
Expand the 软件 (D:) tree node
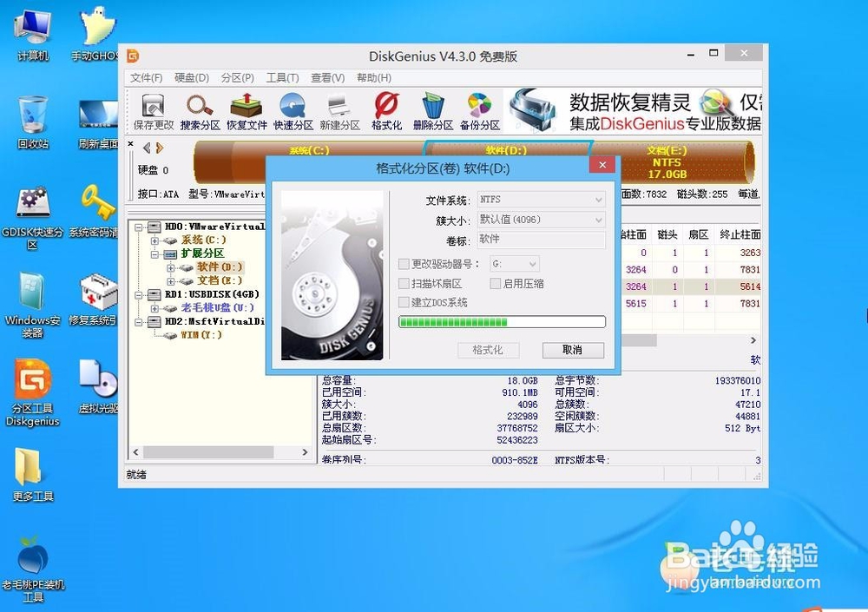[x=171, y=267]
